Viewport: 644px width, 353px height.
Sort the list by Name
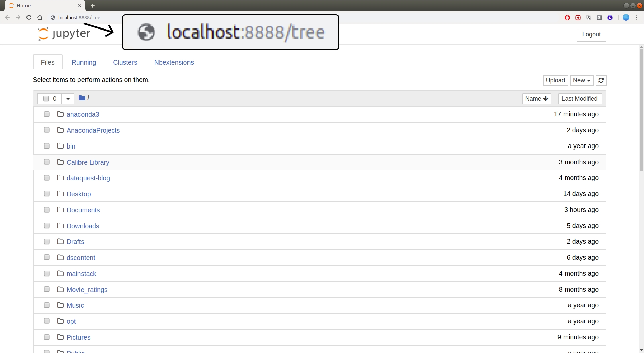(536, 99)
